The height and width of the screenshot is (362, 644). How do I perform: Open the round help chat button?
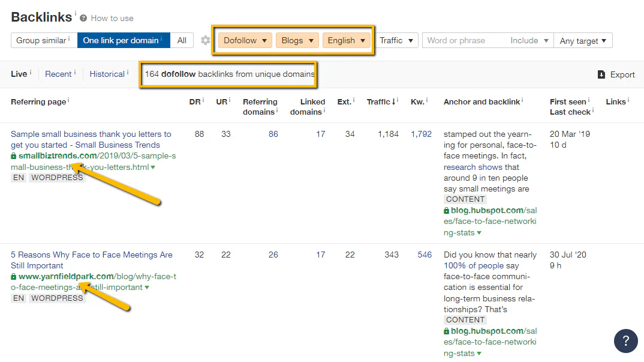point(625,340)
